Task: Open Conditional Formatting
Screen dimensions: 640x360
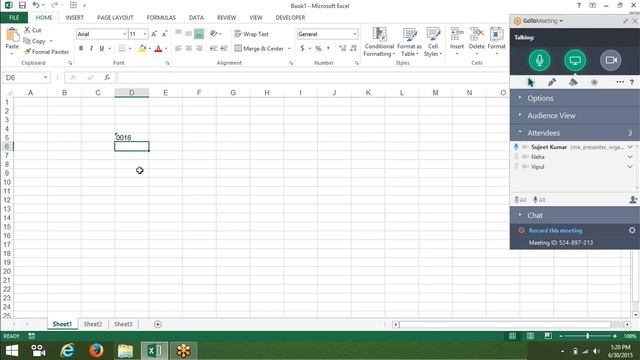Action: [x=379, y=42]
